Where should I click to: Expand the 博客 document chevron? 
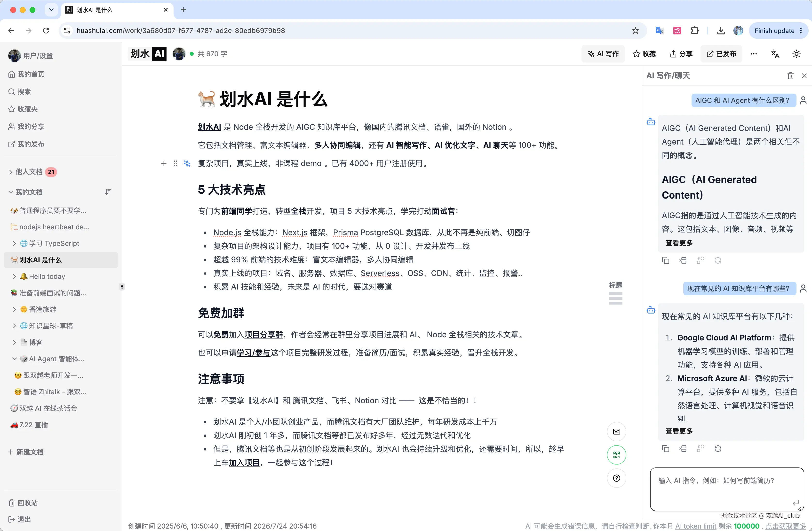[14, 342]
